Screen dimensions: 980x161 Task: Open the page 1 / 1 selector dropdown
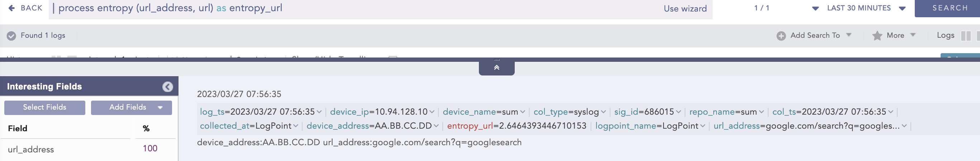[815, 8]
